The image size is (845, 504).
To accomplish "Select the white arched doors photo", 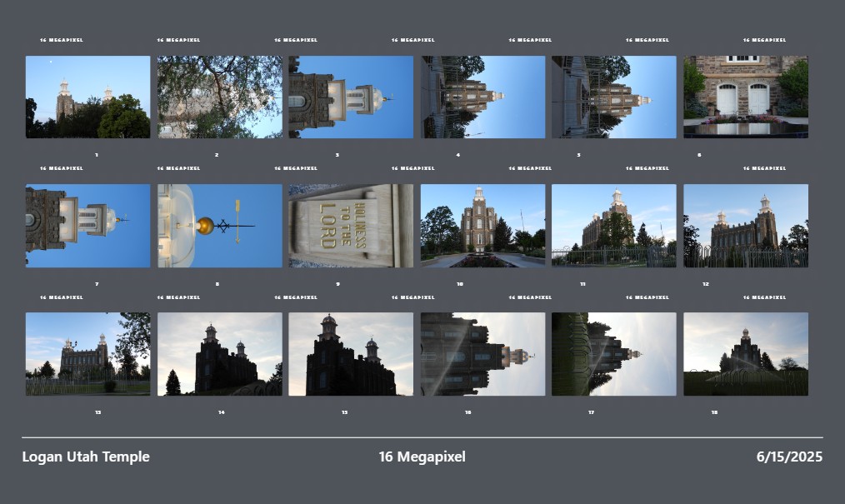I will point(746,97).
